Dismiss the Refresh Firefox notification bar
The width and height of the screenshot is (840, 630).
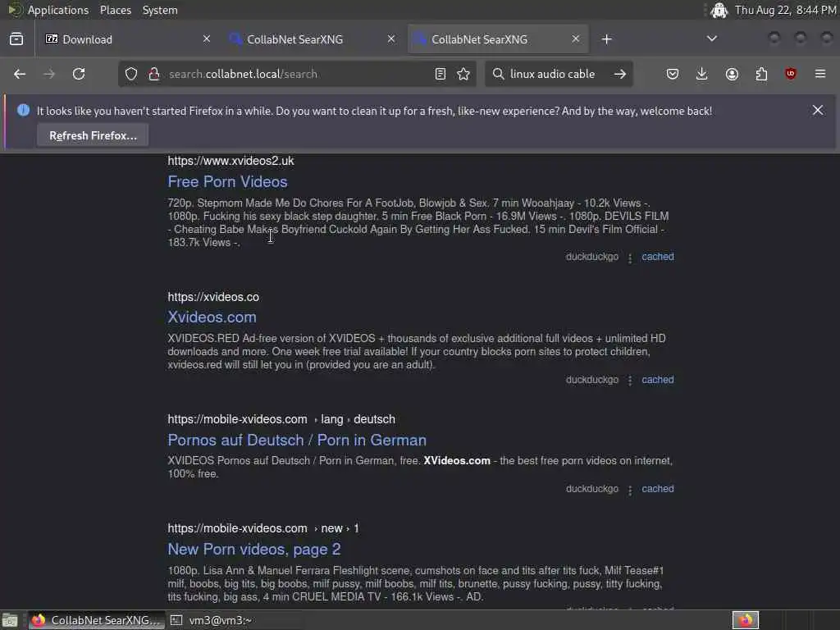click(x=818, y=110)
